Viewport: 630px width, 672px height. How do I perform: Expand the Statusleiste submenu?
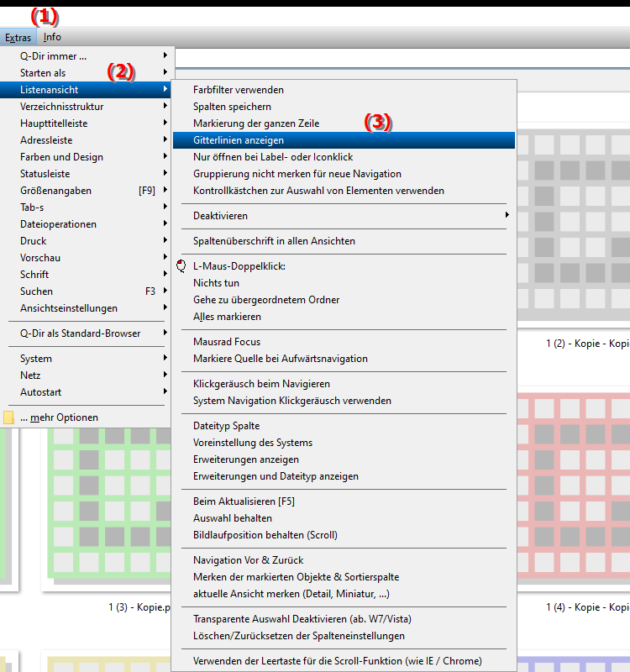[86, 174]
